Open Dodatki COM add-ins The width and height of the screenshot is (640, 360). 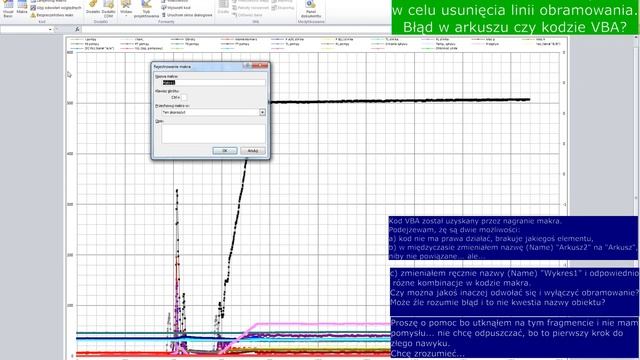[x=108, y=8]
